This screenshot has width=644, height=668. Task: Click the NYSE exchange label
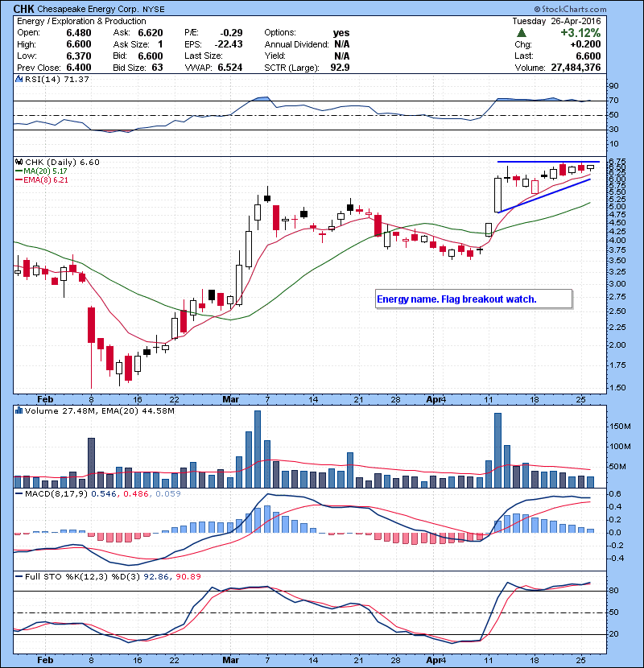click(154, 10)
